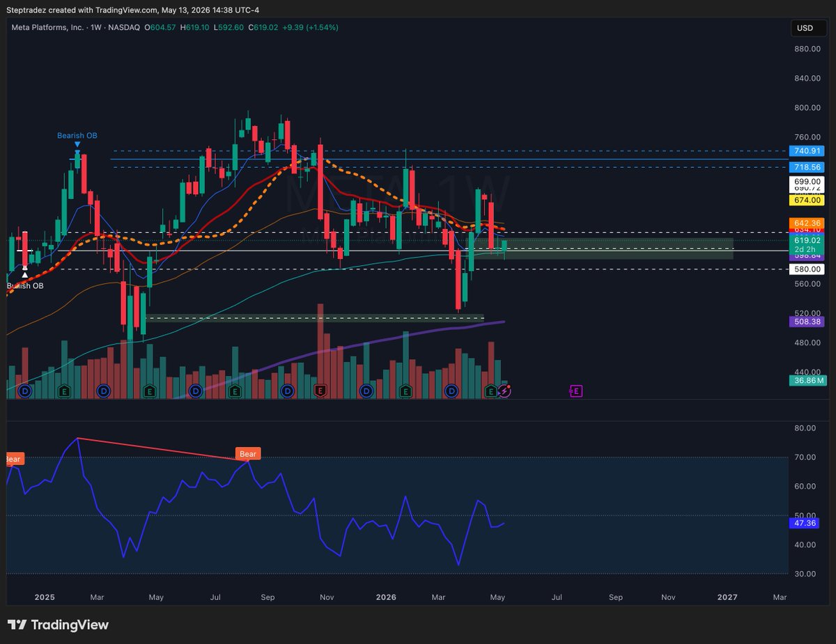Screen dimensions: 836x644
Task: Click the white 699.00 price label
Action: 807,181
